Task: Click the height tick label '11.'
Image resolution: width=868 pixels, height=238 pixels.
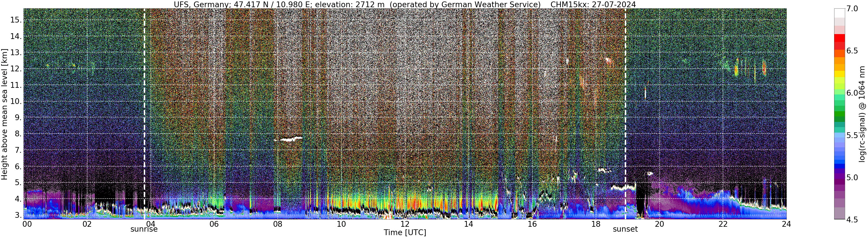Action: point(16,85)
